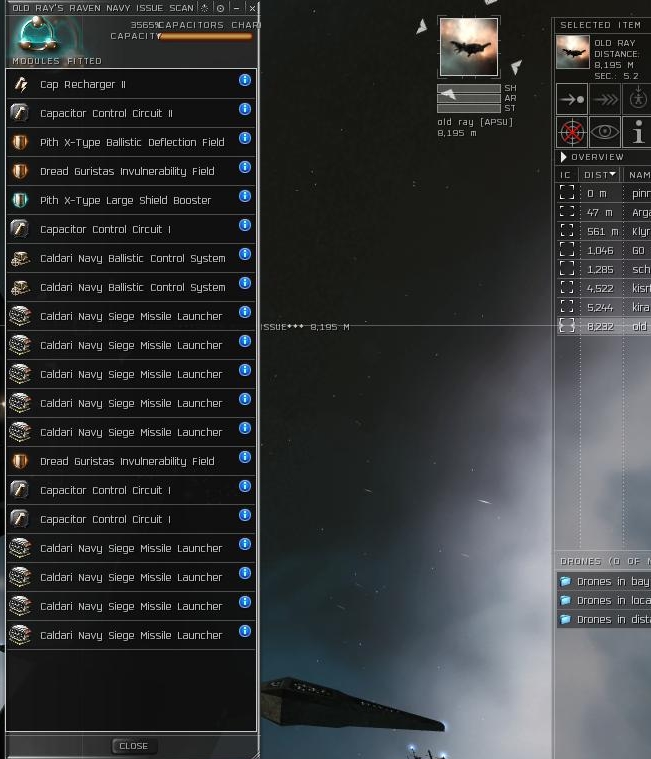651x759 pixels.
Task: Click the bracket icon of the 47 m row
Action: point(567,212)
